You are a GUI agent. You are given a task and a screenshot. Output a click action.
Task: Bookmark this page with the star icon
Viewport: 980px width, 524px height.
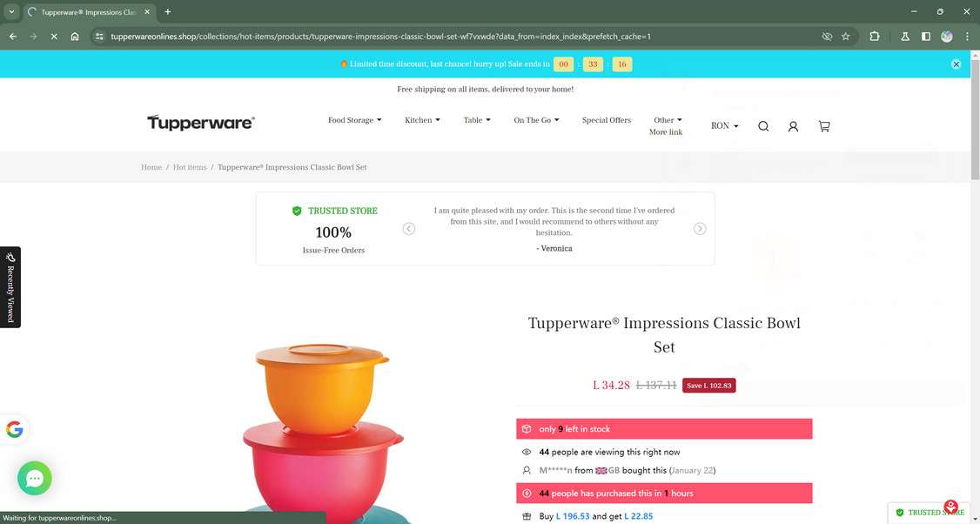tap(846, 37)
